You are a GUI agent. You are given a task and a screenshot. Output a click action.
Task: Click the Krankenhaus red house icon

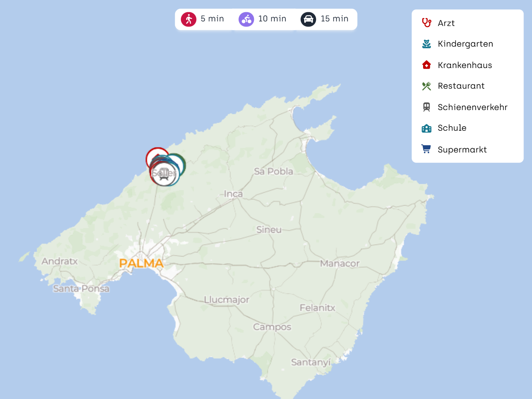click(x=427, y=65)
